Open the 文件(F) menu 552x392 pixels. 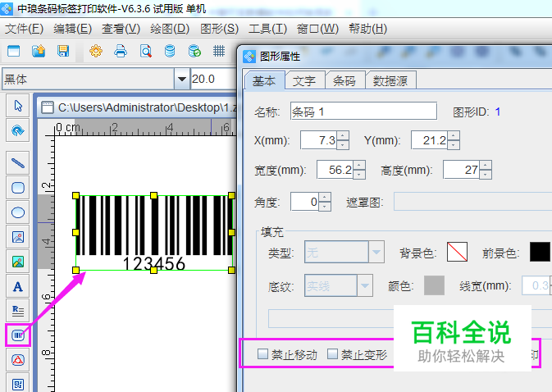tap(24, 29)
